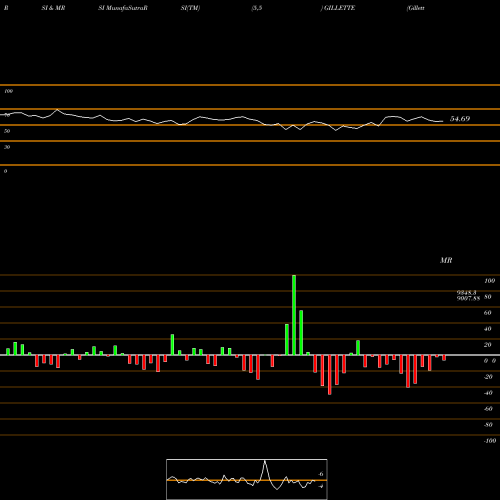Click the longest red MR histogram bar
Image resolution: width=500 pixels, height=500 pixels.
[330, 375]
